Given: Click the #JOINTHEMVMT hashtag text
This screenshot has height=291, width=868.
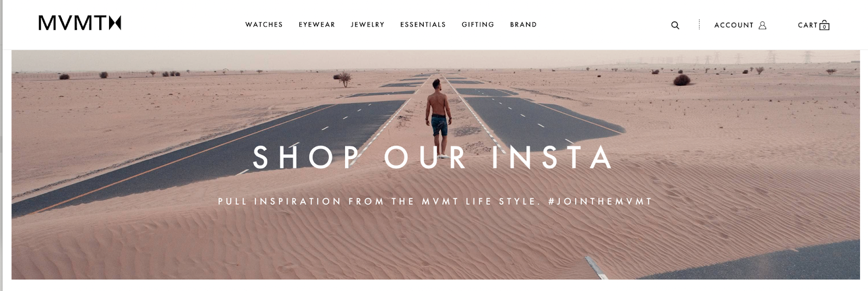Looking at the screenshot, I should tap(600, 201).
